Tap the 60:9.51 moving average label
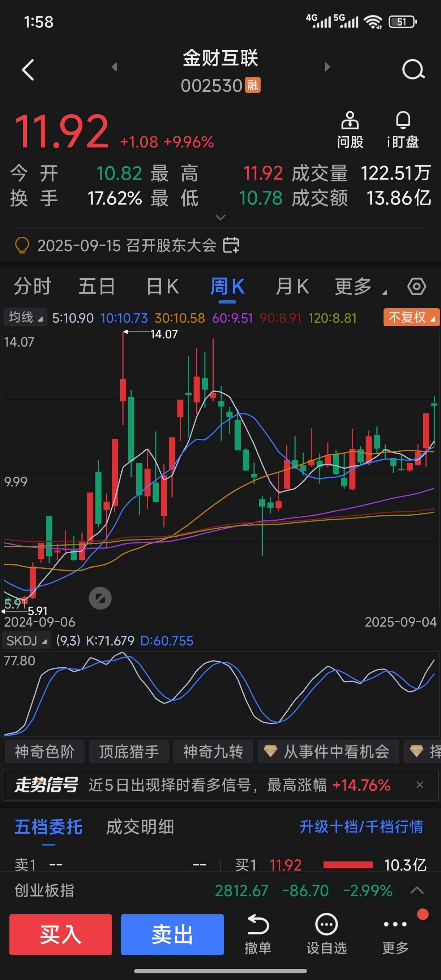Image resolution: width=441 pixels, height=980 pixels. pyautogui.click(x=232, y=318)
